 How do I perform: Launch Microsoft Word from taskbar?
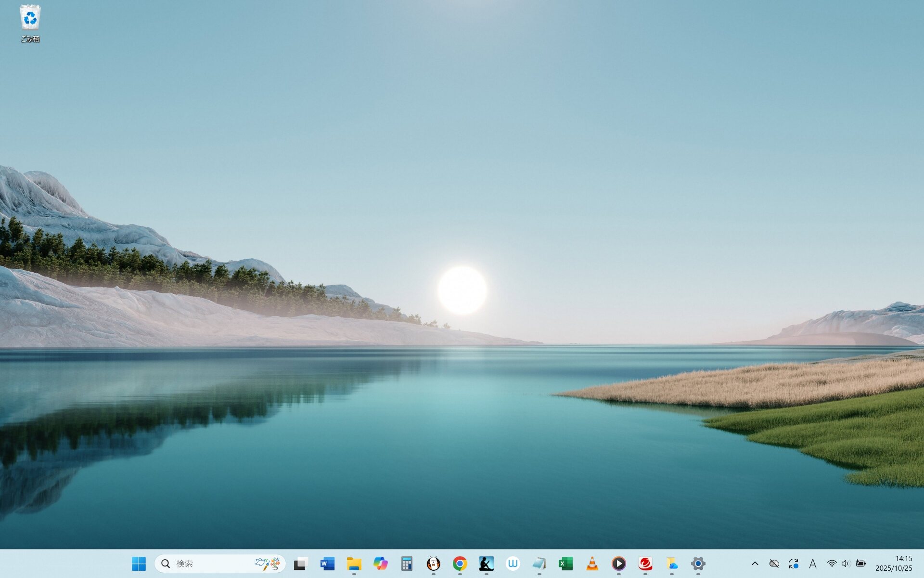327,564
